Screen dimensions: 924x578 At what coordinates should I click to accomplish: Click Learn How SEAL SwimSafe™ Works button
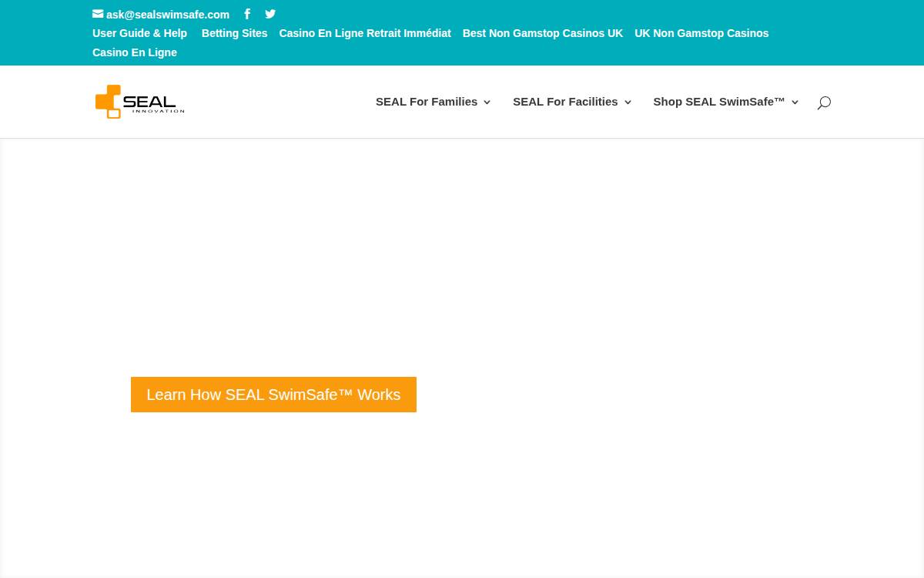click(x=273, y=395)
